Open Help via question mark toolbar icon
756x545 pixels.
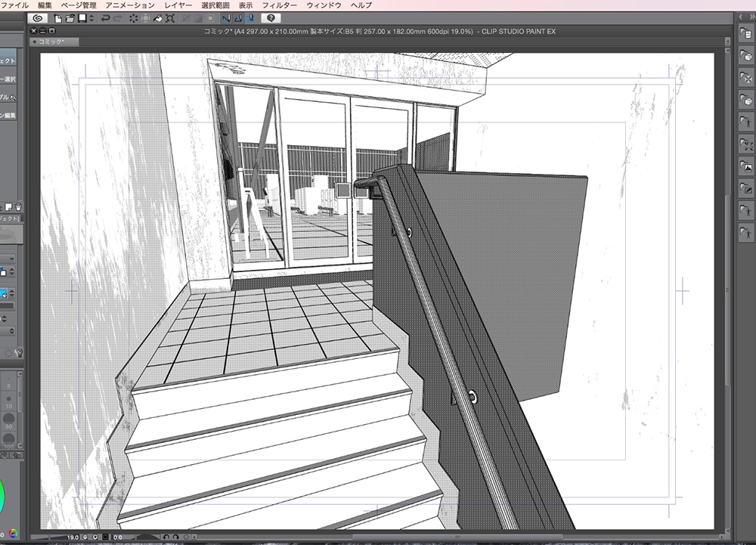click(272, 18)
